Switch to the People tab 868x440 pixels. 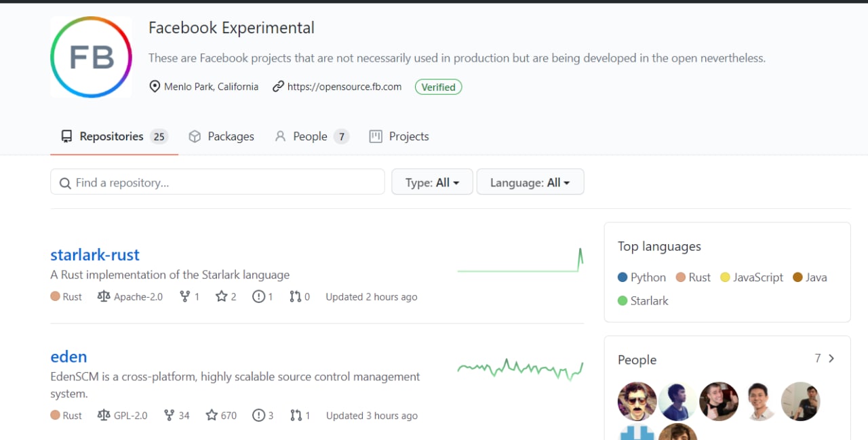click(311, 136)
